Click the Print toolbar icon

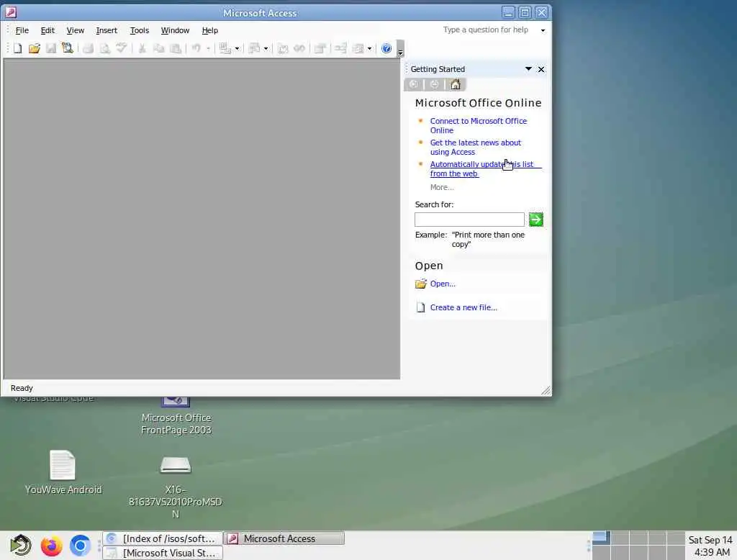(x=89, y=48)
